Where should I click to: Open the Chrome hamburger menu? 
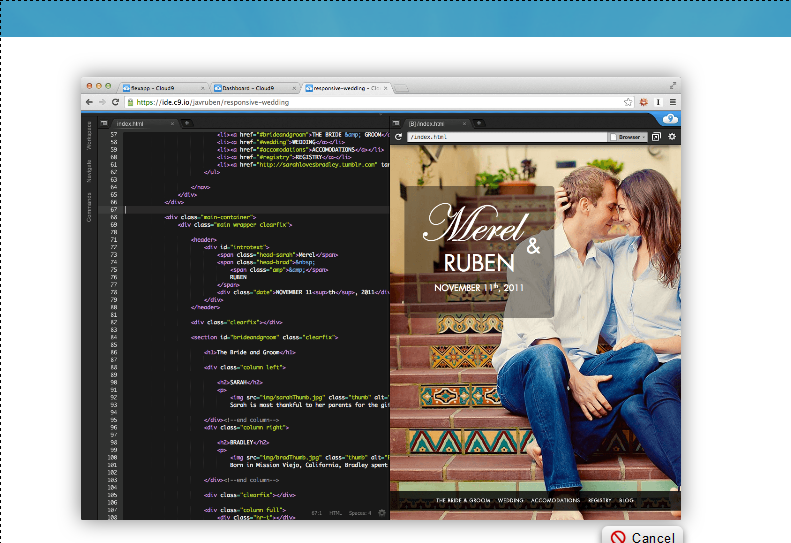point(672,102)
